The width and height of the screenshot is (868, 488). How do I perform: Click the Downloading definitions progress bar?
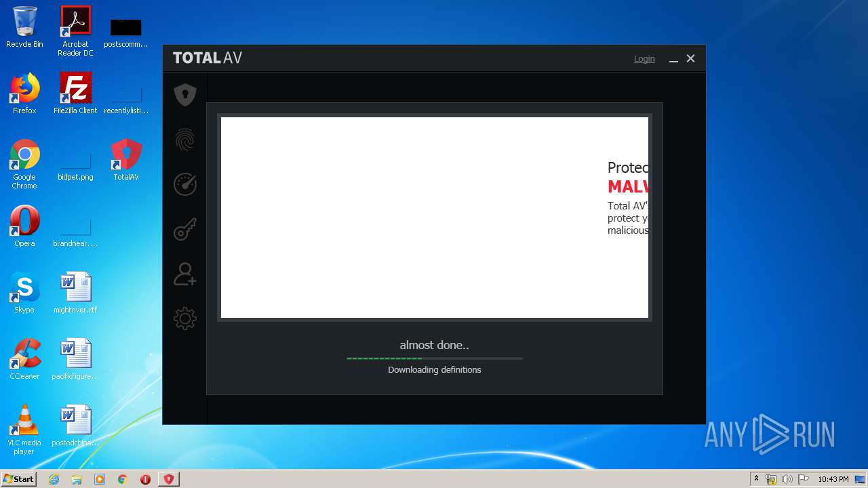435,358
